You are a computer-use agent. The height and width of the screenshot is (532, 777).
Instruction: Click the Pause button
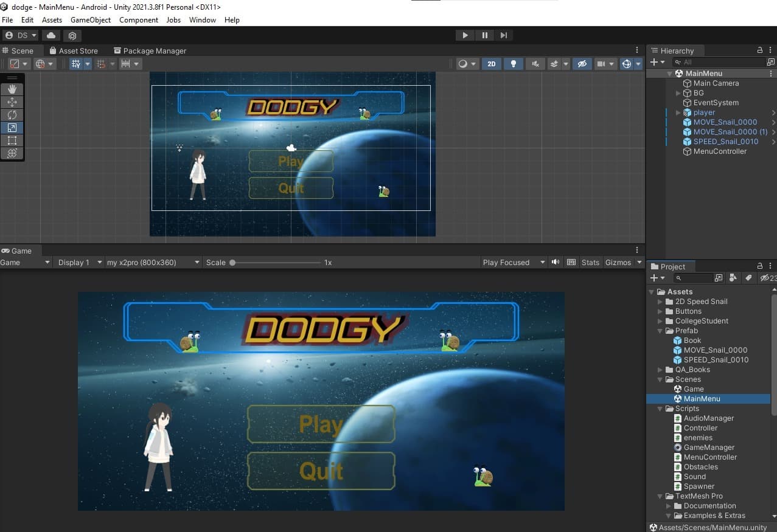[x=484, y=35]
